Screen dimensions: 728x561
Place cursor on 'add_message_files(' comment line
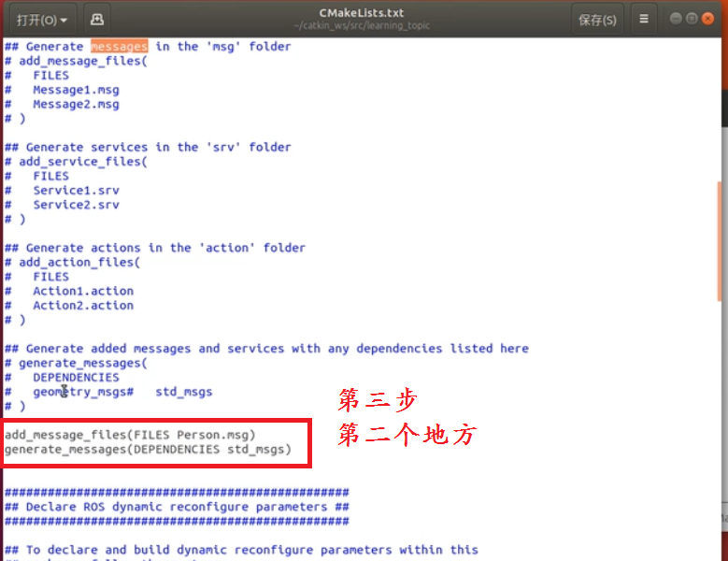(x=76, y=62)
